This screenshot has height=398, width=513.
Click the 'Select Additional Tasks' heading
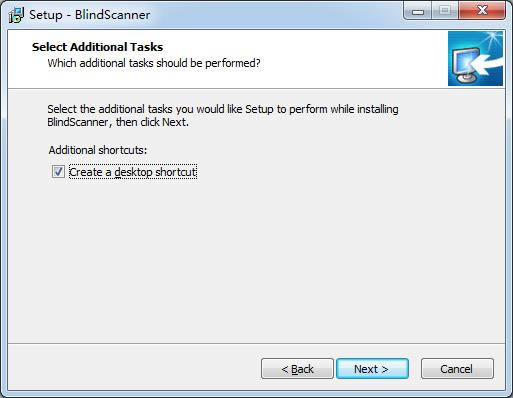[x=97, y=47]
